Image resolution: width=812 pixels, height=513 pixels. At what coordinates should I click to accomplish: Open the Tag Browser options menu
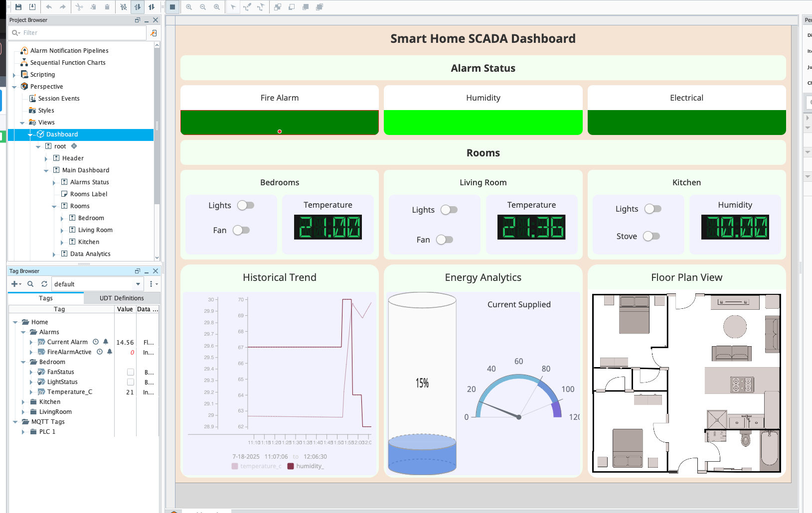(x=152, y=284)
